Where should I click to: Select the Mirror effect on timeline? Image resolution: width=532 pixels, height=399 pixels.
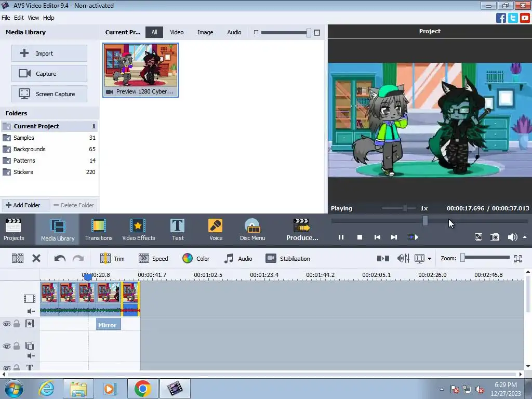(109, 325)
